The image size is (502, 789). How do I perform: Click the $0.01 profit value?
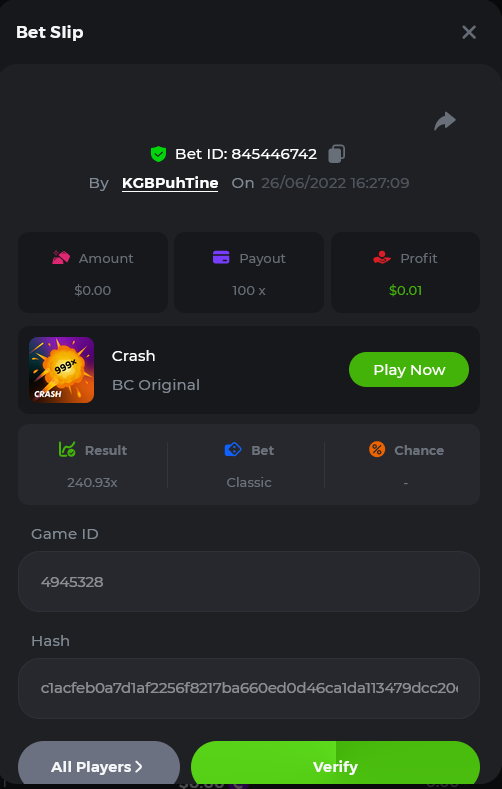point(405,290)
